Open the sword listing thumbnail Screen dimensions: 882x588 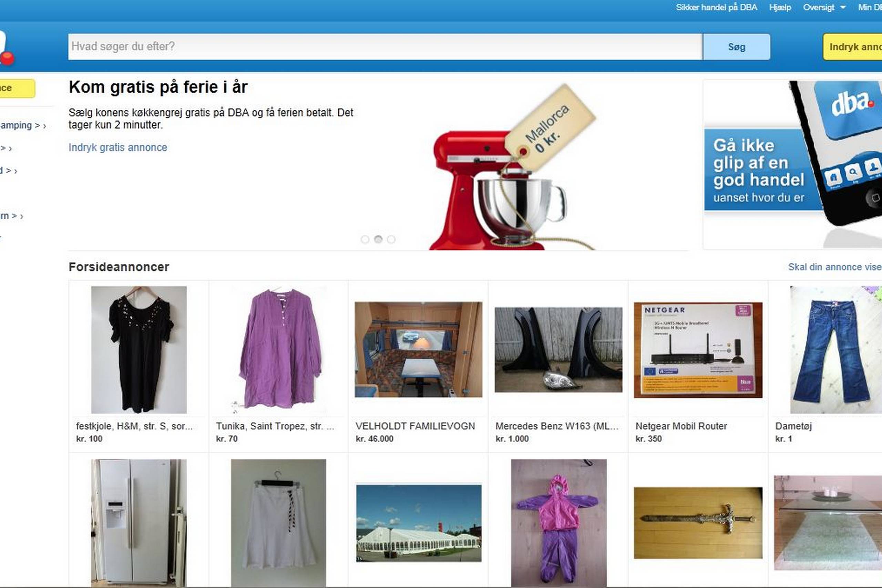(x=698, y=523)
